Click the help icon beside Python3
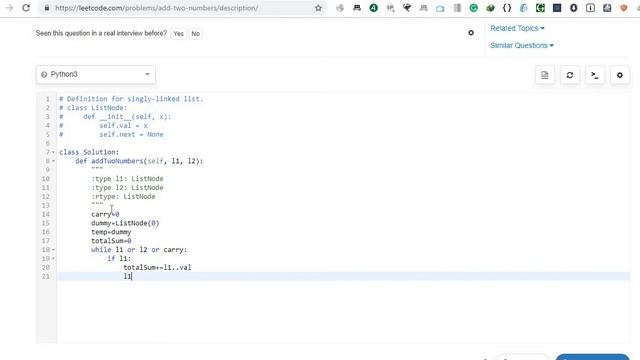This screenshot has width=640, height=360. point(44,75)
